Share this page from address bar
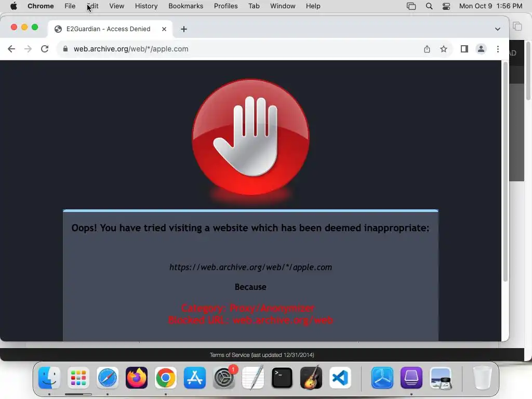Viewport: 532px width, 399px height. 427,49
